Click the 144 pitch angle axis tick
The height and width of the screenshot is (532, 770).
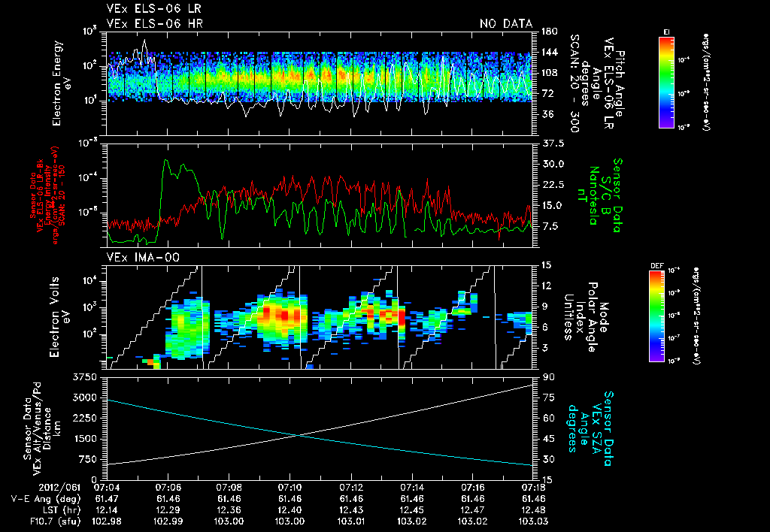(550, 52)
